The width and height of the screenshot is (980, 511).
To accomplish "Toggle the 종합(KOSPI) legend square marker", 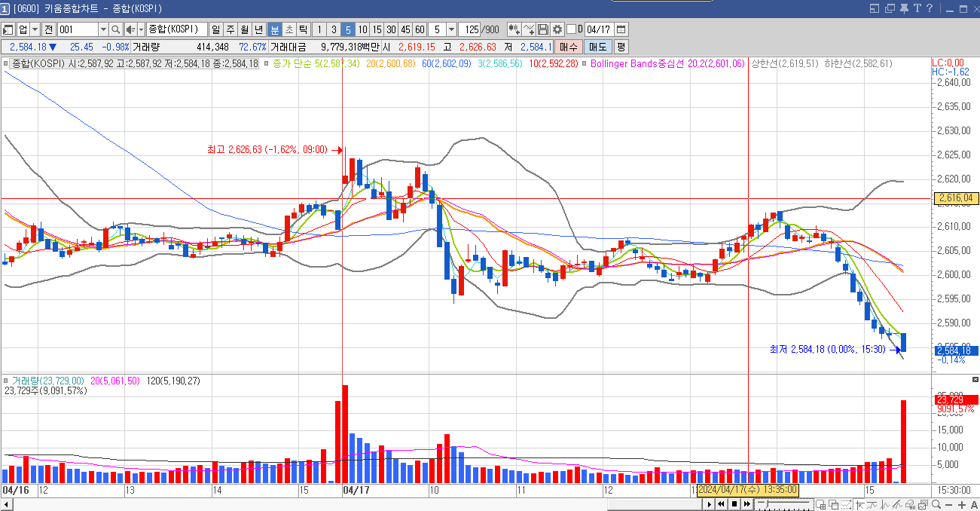I will pyautogui.click(x=7, y=64).
